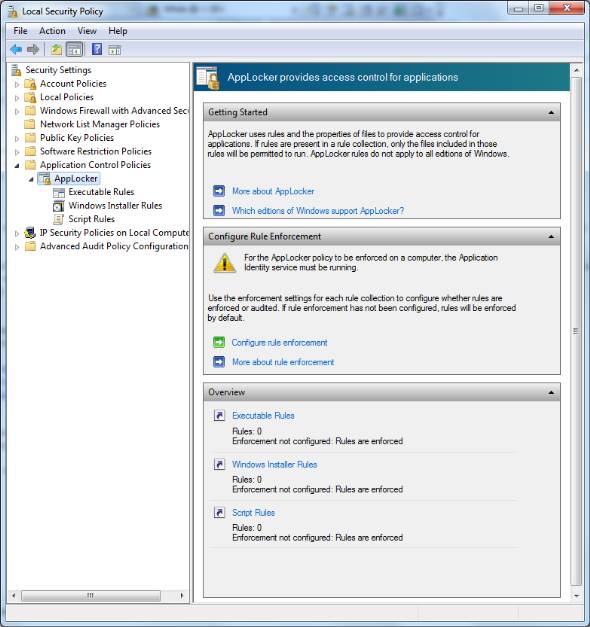Click the Script Rules tree icon
This screenshot has width=590, height=627.
(x=59, y=219)
